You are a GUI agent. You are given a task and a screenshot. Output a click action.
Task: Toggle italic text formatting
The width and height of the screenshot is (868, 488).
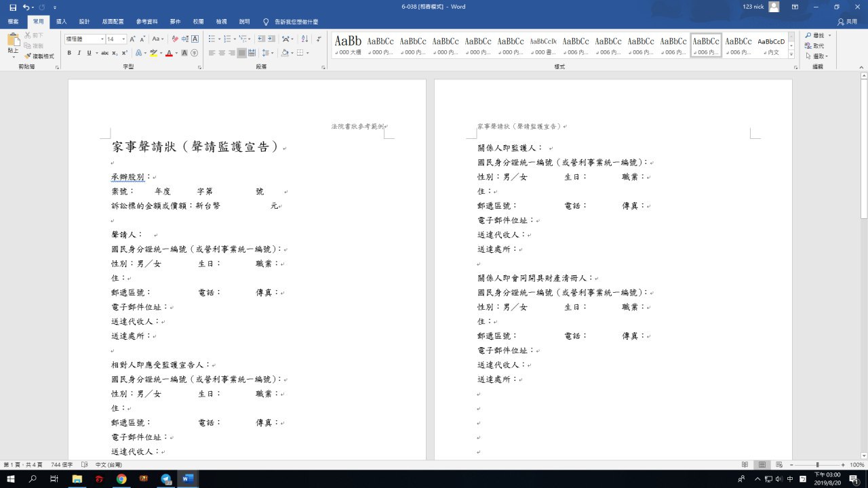(79, 53)
